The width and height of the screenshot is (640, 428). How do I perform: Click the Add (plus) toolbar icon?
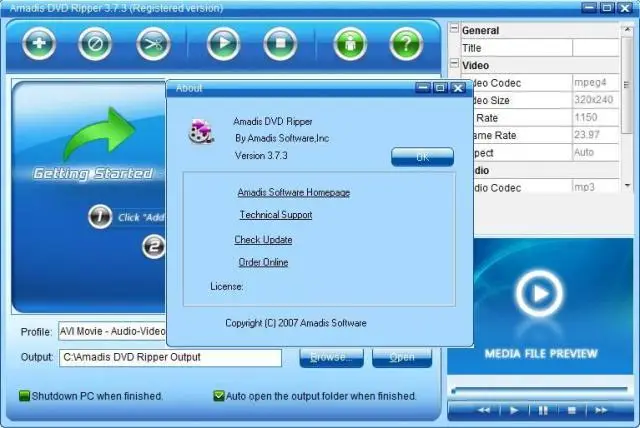39,44
